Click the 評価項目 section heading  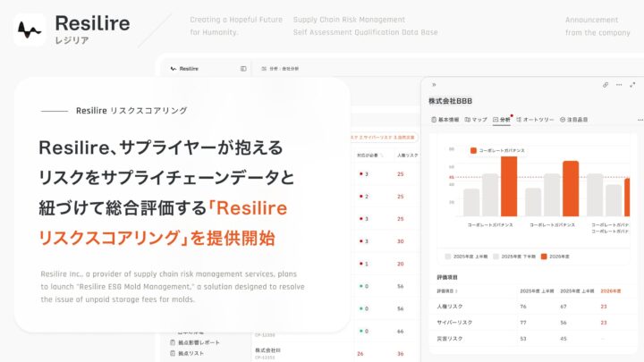(x=447, y=277)
